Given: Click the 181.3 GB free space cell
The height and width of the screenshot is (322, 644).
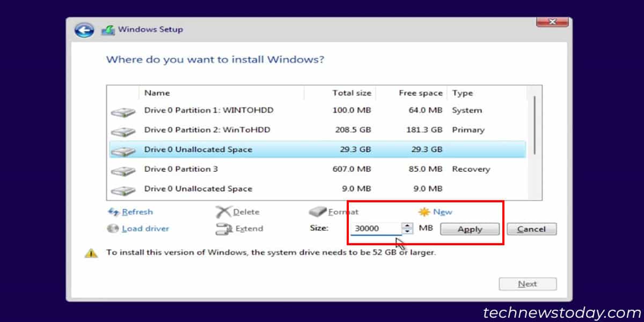Looking at the screenshot, I should click(x=423, y=130).
